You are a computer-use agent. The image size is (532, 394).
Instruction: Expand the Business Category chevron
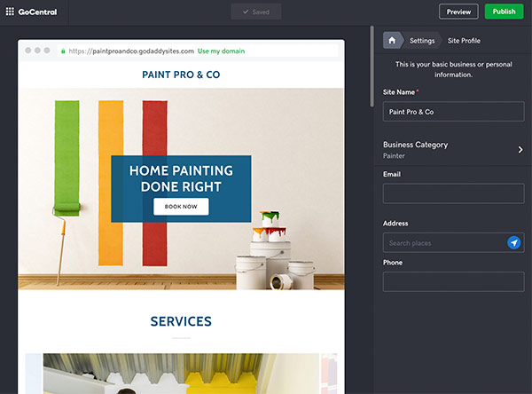pos(520,149)
